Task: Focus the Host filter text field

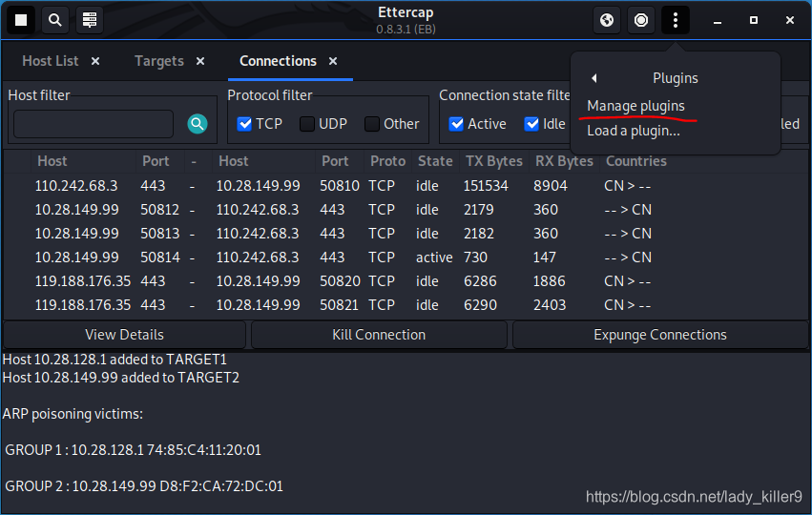Action: point(94,124)
